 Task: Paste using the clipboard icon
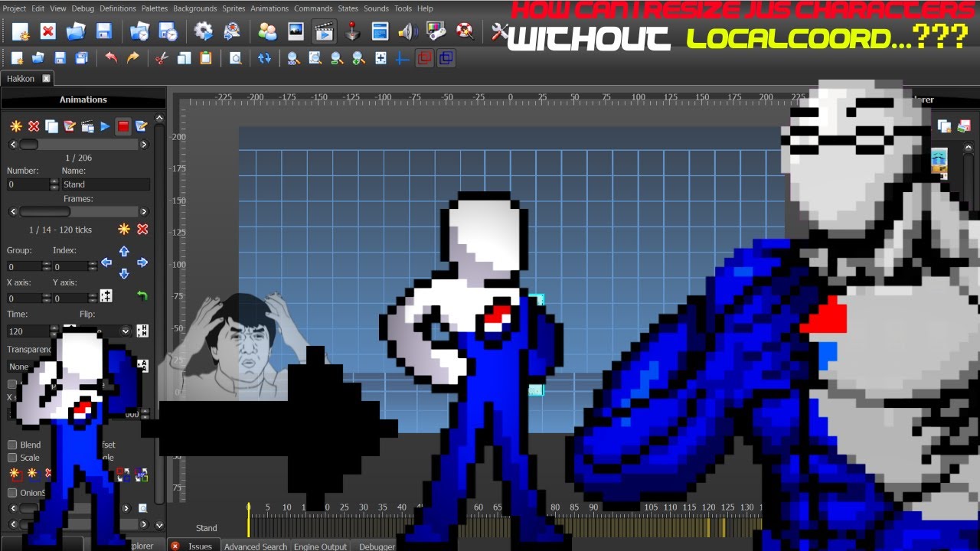(205, 58)
